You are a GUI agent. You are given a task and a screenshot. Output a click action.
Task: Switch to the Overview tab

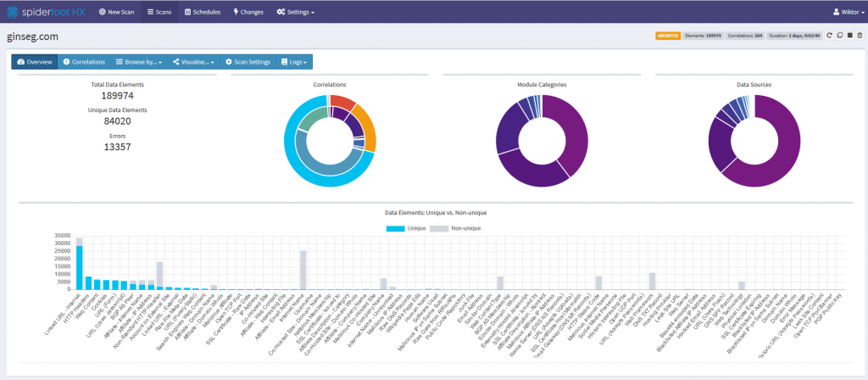(34, 61)
